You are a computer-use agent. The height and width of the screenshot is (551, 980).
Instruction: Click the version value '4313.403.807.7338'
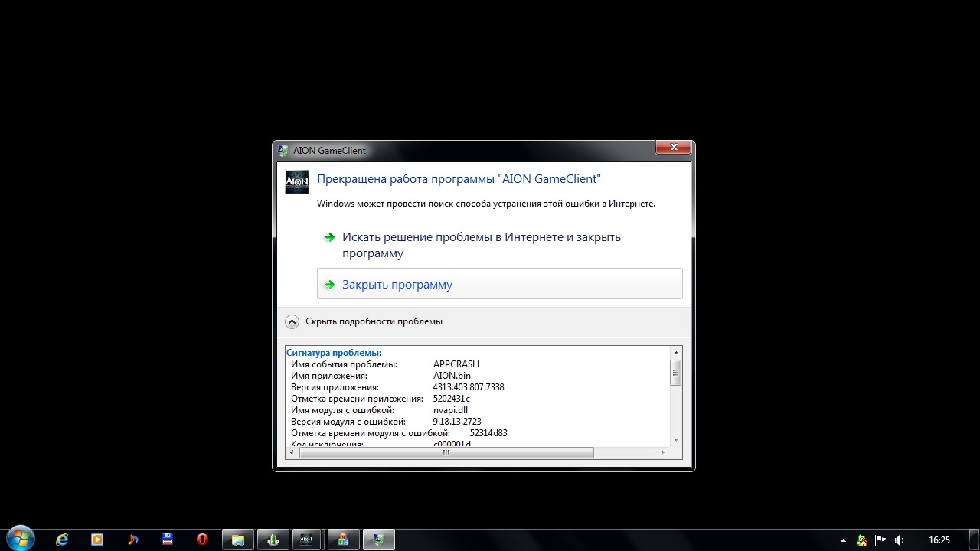pyautogui.click(x=469, y=387)
